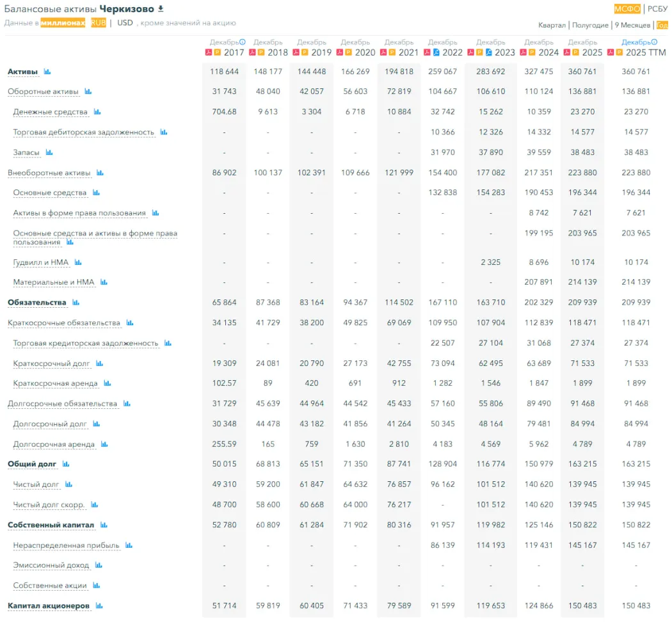
Task: Click info icon beside Декабрь 2017
Action: point(242,42)
